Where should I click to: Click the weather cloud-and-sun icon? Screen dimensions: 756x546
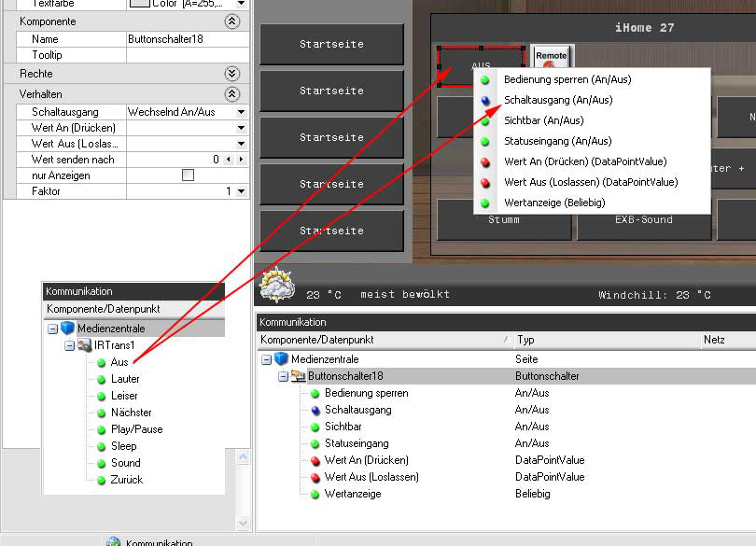click(277, 285)
